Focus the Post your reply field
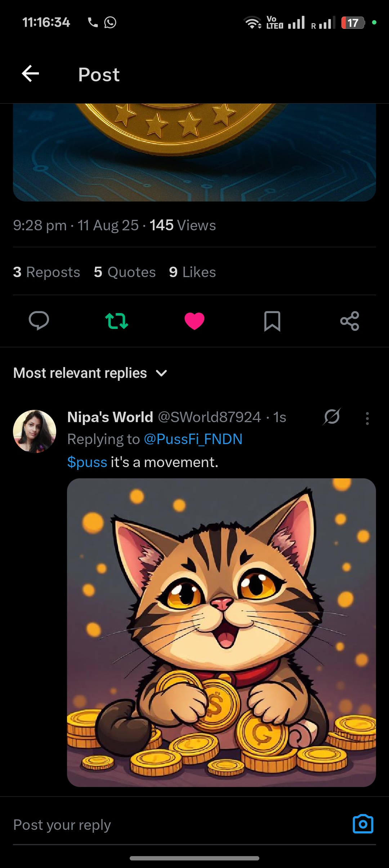The height and width of the screenshot is (868, 389). click(180, 825)
